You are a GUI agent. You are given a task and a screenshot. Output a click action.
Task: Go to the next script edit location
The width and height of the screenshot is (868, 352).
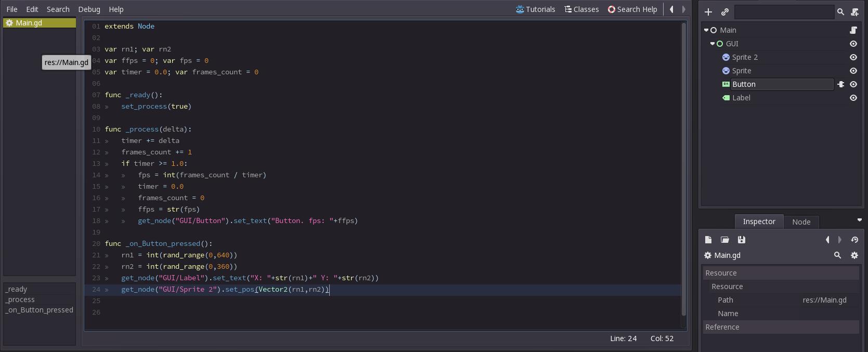point(684,9)
